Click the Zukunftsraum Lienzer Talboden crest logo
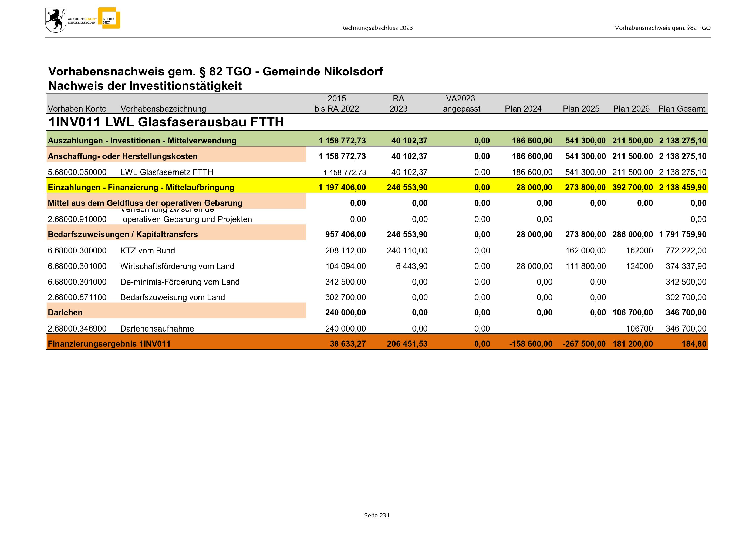The image size is (756, 535). pyautogui.click(x=56, y=21)
